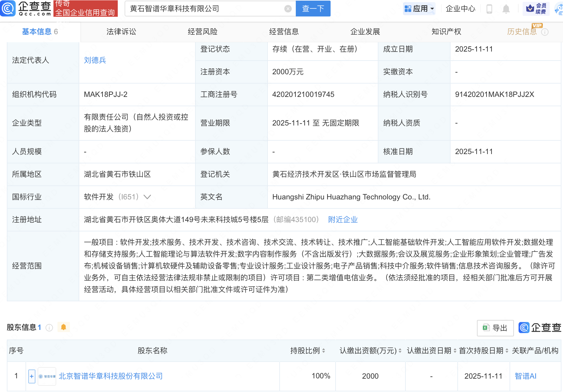The width and height of the screenshot is (563, 392).
Task: Click the orange bell monitor icon by 股东信息
Action: 64,327
